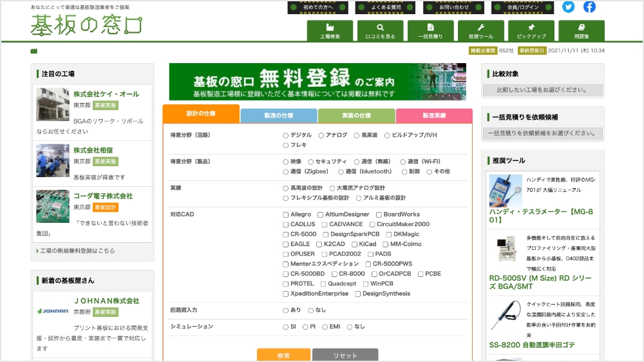644x362 pixels.
Task: Select the 通信 (Wi-Fi) radio button
Action: (x=402, y=162)
